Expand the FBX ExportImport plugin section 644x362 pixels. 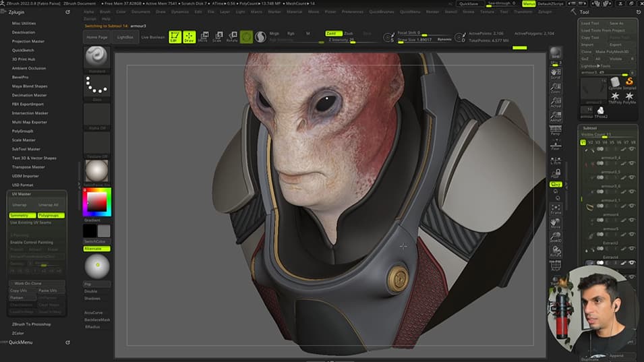point(28,104)
